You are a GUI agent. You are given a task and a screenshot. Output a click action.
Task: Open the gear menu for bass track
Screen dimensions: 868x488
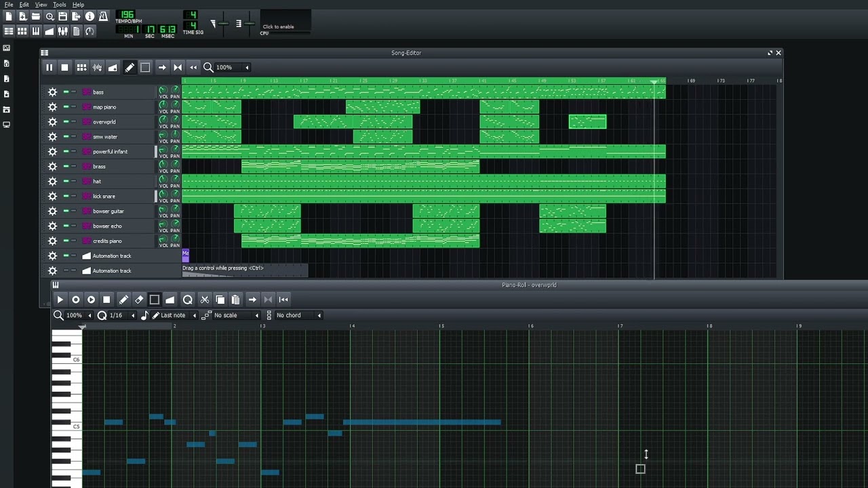[52, 92]
